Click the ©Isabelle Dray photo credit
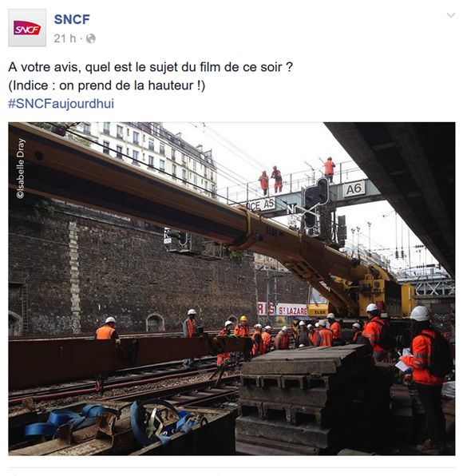 [x=20, y=169]
